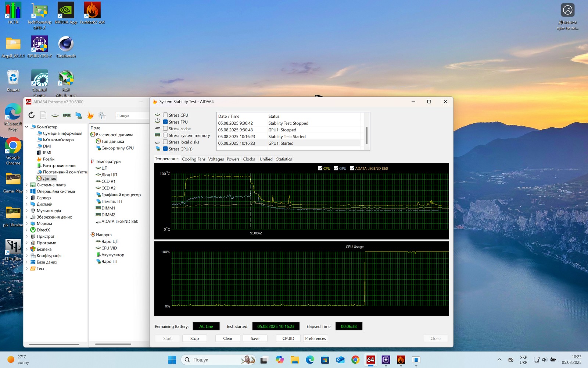Expand the Системна плата tree node
The width and height of the screenshot is (588, 368).
[x=27, y=185]
